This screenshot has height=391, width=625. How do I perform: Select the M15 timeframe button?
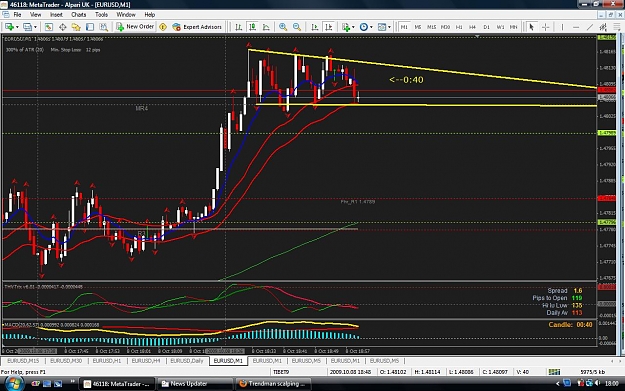pos(431,27)
